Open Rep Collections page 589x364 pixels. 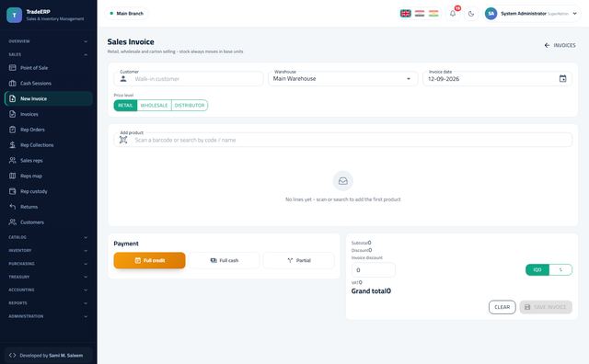49,145
